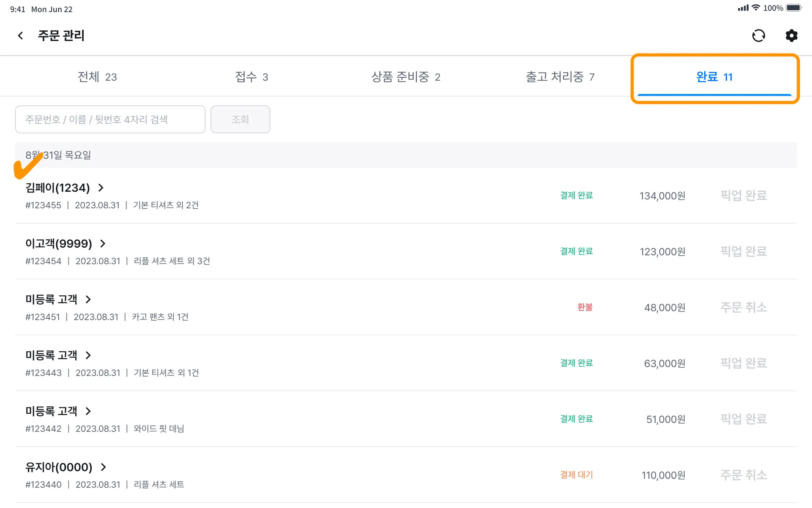
Task: Expand 김페이(1234) order chevron
Action: pos(101,188)
